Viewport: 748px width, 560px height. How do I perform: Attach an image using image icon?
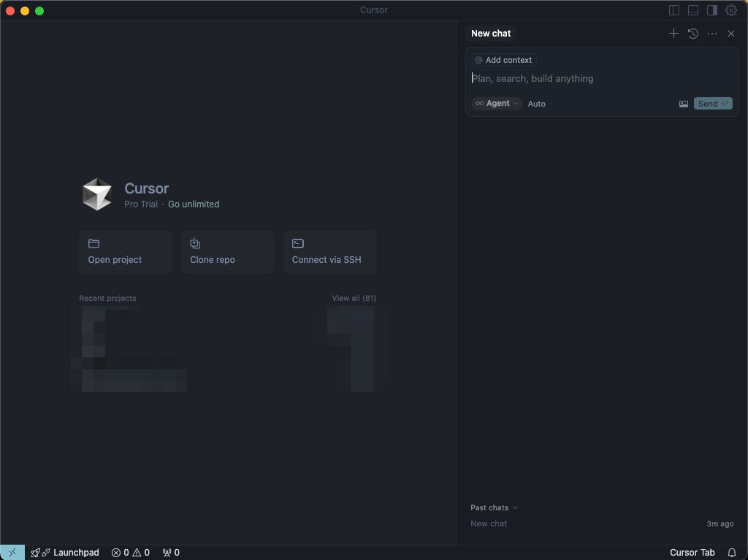pyautogui.click(x=683, y=104)
